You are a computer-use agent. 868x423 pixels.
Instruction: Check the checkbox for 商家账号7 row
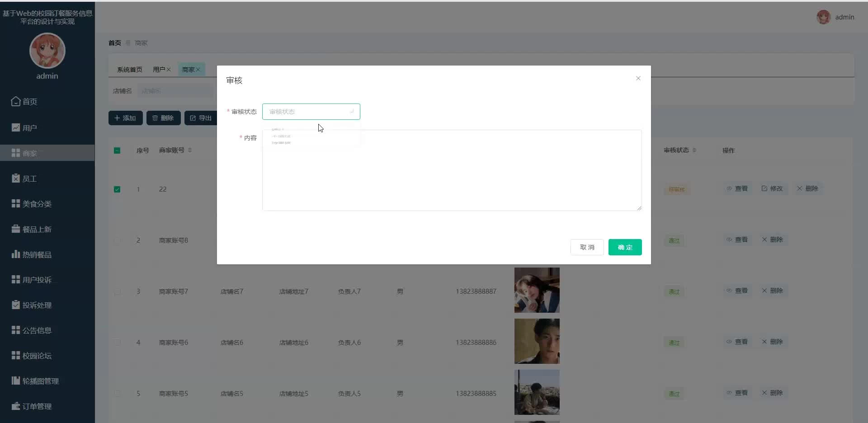point(117,291)
